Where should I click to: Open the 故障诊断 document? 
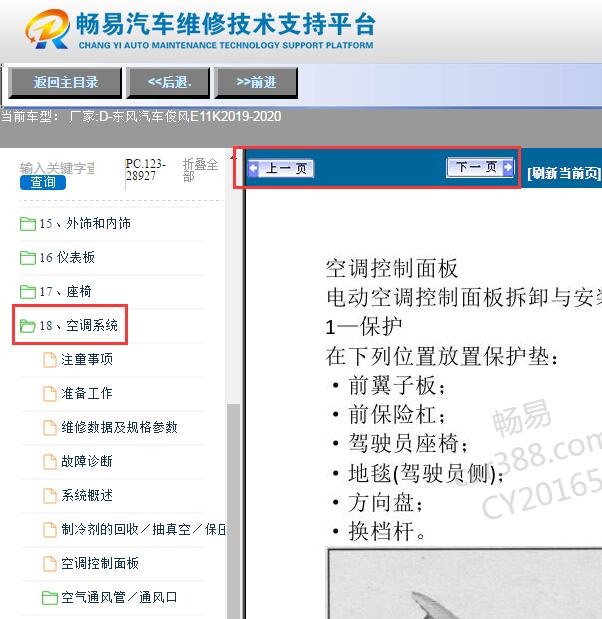87,461
